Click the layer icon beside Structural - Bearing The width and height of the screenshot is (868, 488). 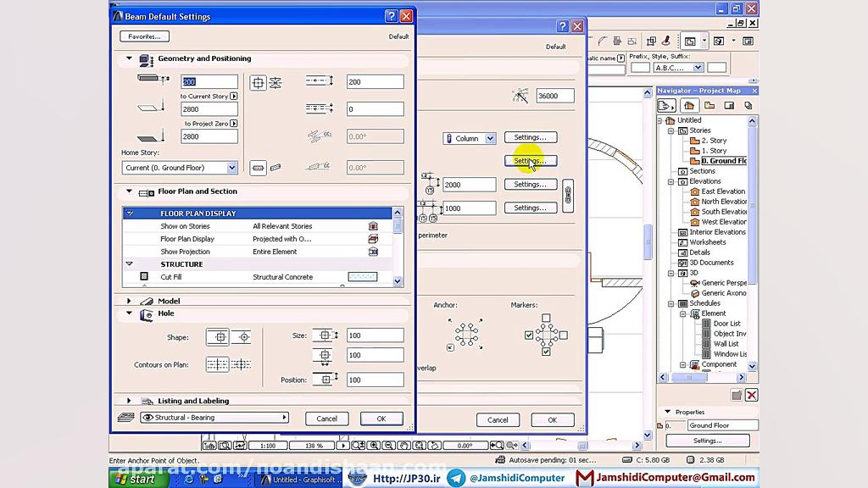tap(126, 418)
